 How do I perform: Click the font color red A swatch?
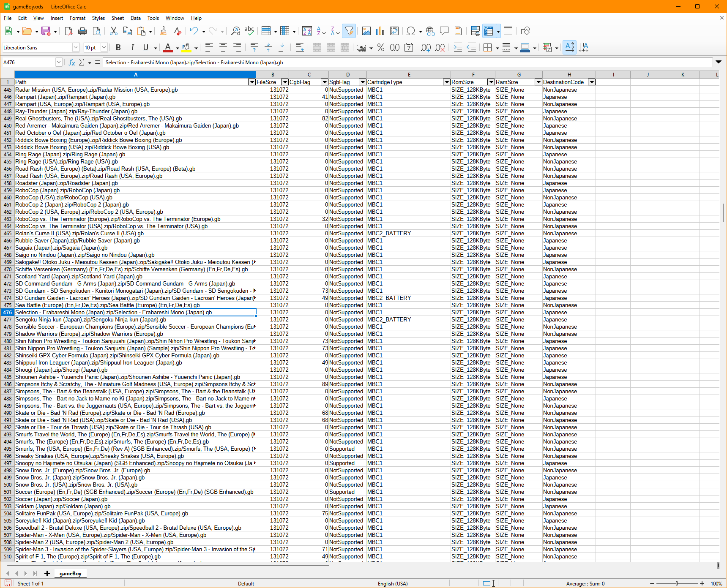point(168,47)
